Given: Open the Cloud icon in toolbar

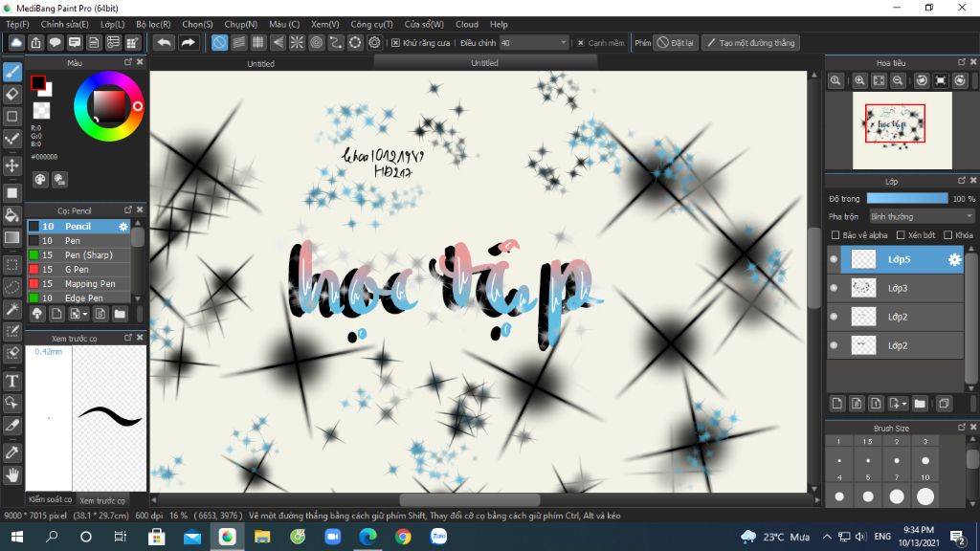Looking at the screenshot, I should click(16, 42).
